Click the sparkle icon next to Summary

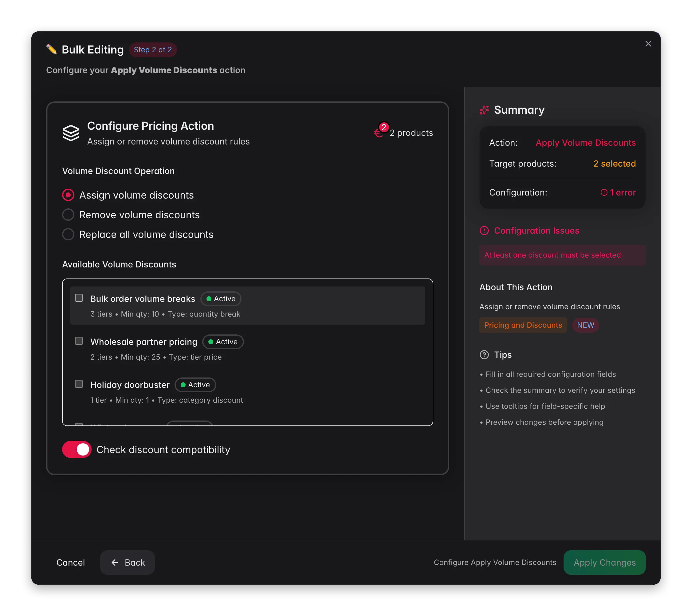click(484, 110)
